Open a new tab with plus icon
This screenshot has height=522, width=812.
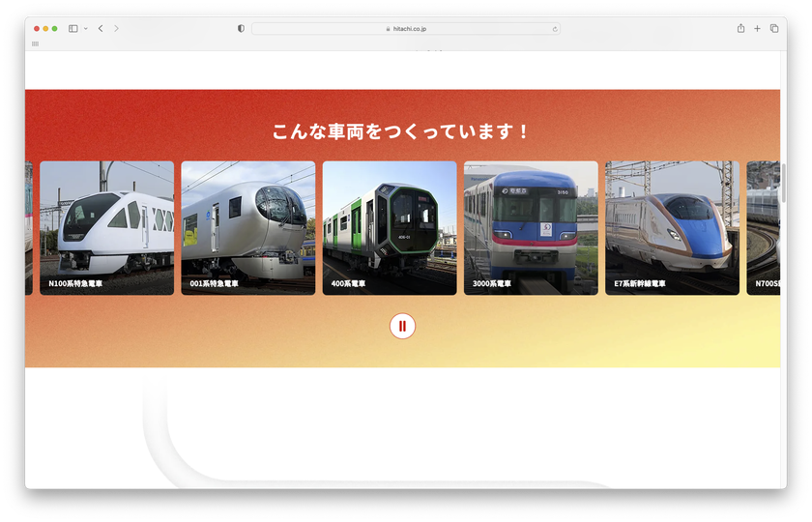[757, 28]
